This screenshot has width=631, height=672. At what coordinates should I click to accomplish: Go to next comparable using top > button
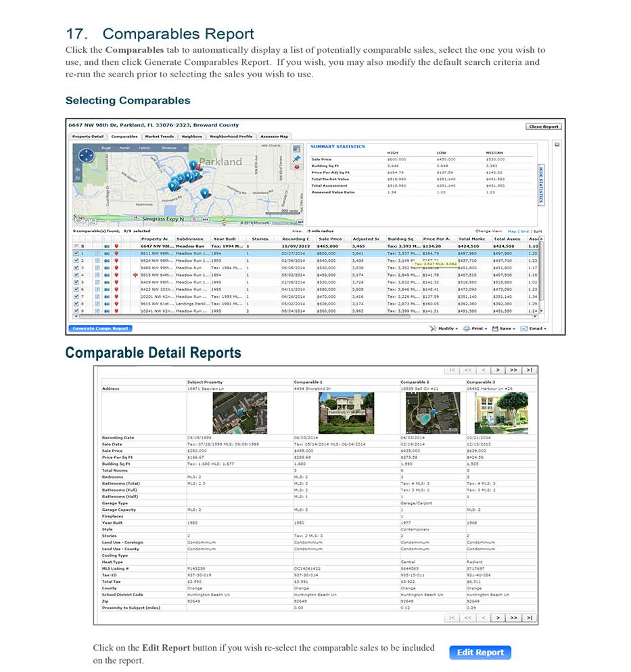pos(498,370)
